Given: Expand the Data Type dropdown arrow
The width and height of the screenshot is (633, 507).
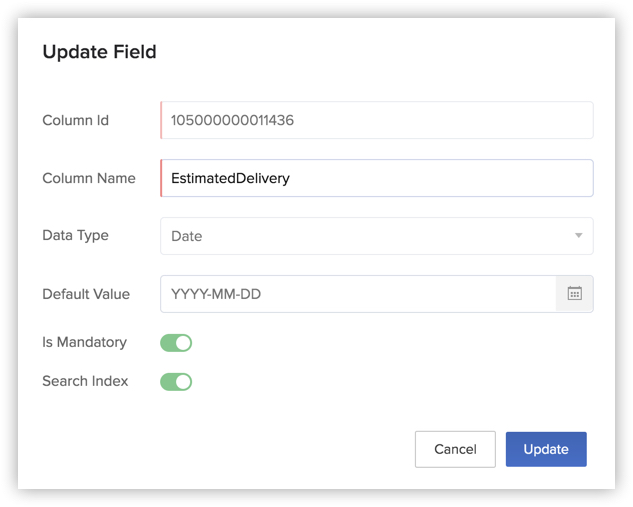Looking at the screenshot, I should click(578, 235).
